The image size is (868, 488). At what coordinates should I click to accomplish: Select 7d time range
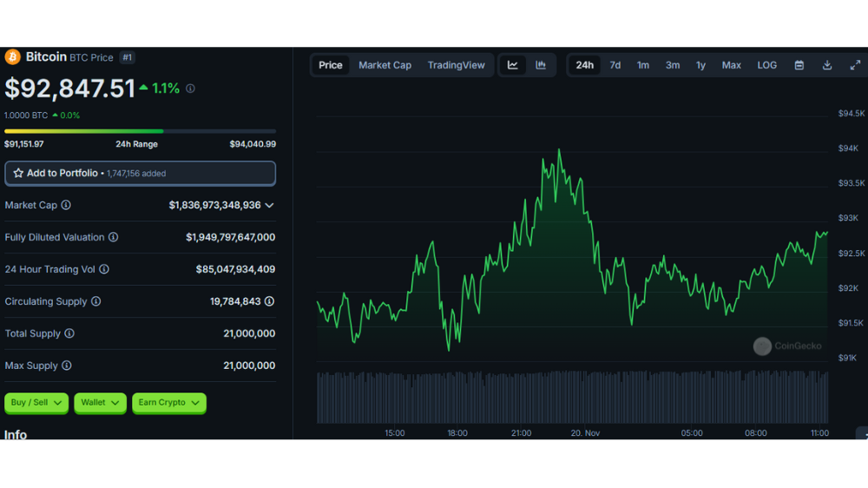tap(615, 65)
